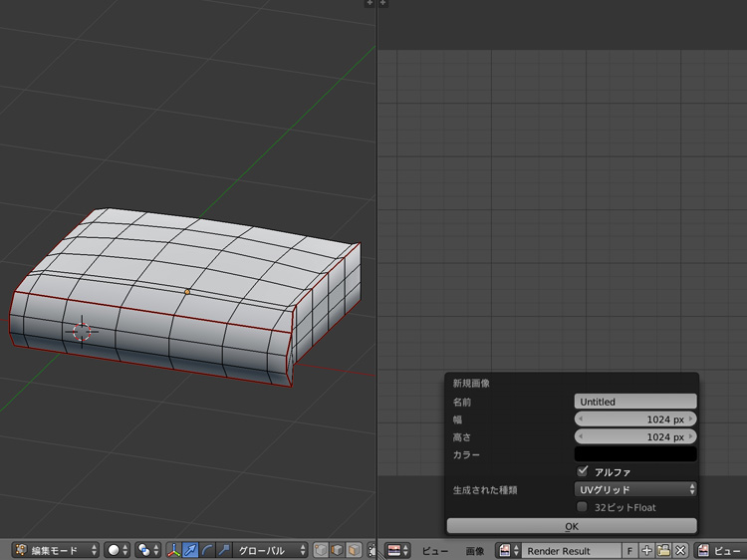Open the 画像 menu in image editor
Image resolution: width=747 pixels, height=560 pixels.
point(475,550)
